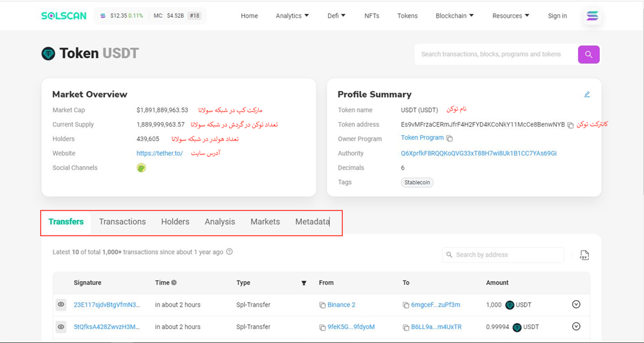The image size is (644, 343).
Task: Open the Token Program link
Action: click(x=422, y=138)
